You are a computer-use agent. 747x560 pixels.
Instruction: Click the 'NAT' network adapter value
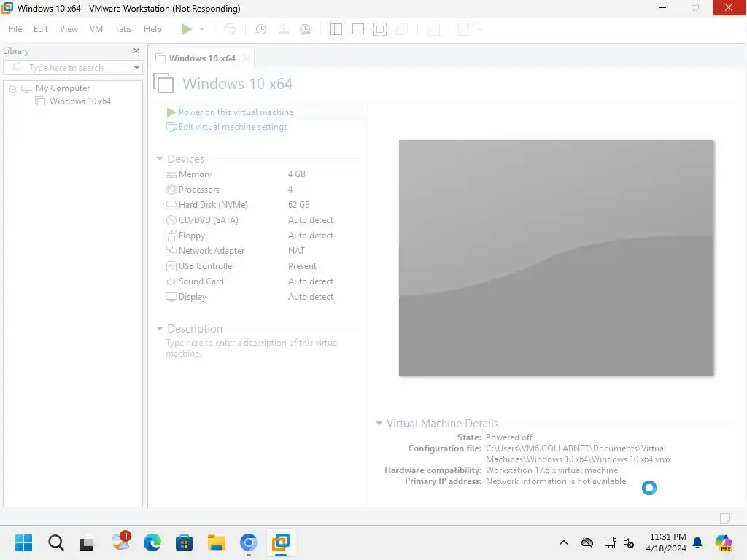click(296, 251)
